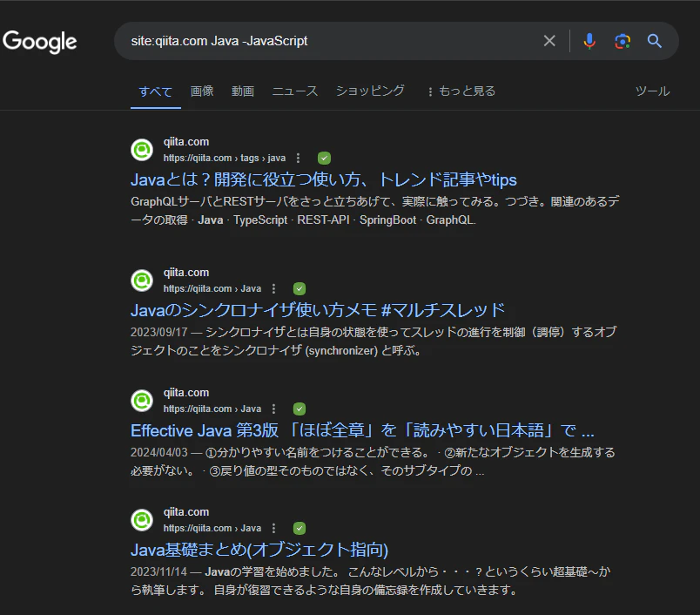Click the 2023/09/17 date in the snippet
This screenshot has width=700, height=615.
(159, 332)
